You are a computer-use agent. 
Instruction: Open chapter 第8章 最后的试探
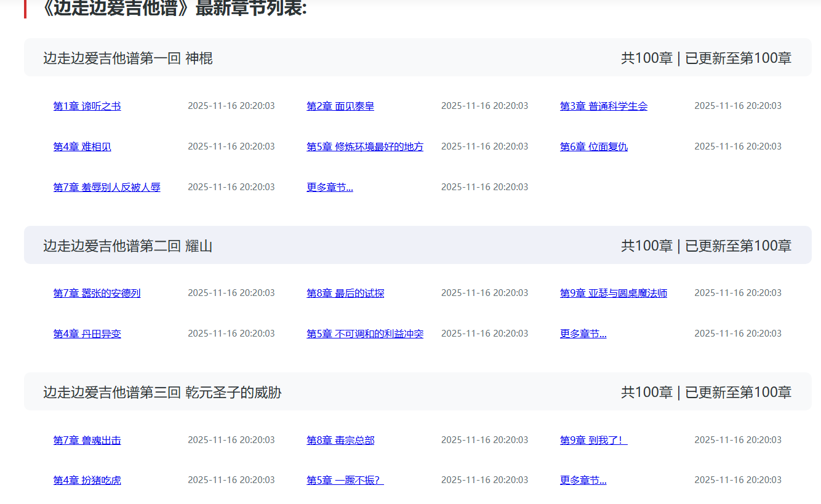click(345, 292)
